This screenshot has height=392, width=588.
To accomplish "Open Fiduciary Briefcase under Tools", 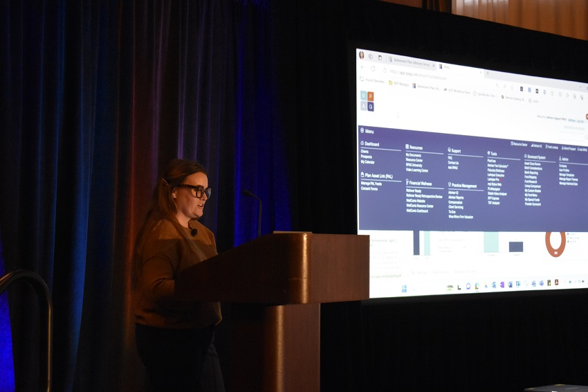I will (x=496, y=170).
